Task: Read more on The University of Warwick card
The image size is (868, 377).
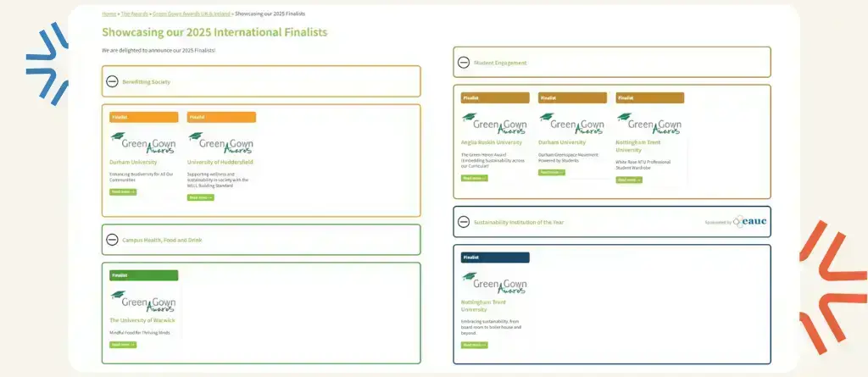Action: [x=123, y=345]
